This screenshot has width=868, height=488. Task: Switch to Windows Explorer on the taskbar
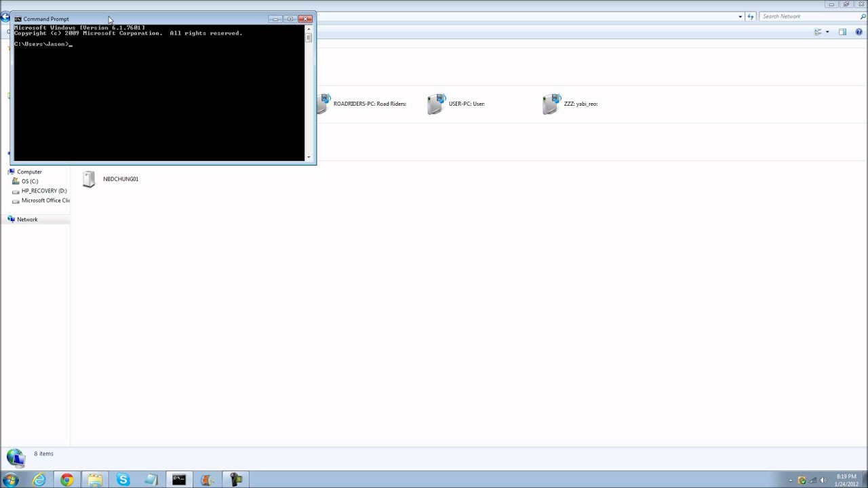coord(95,479)
